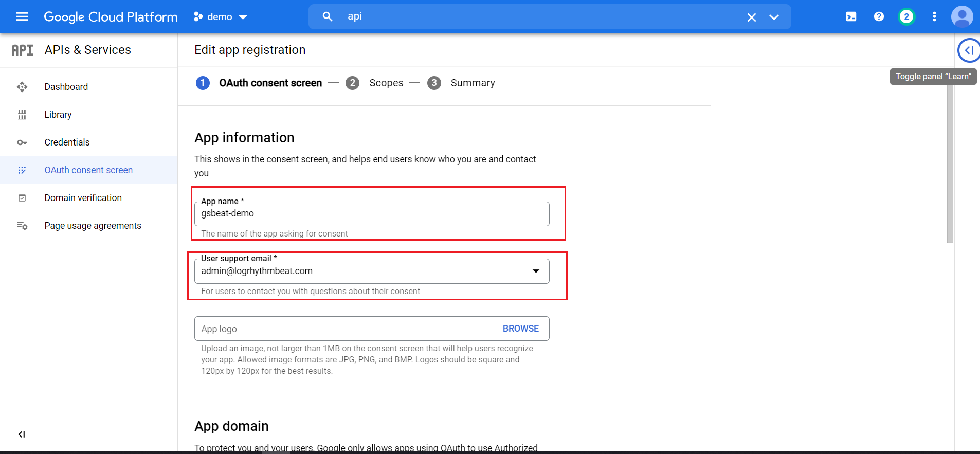The image size is (980, 454).
Task: Open Credentials from the sidebar
Action: click(67, 142)
